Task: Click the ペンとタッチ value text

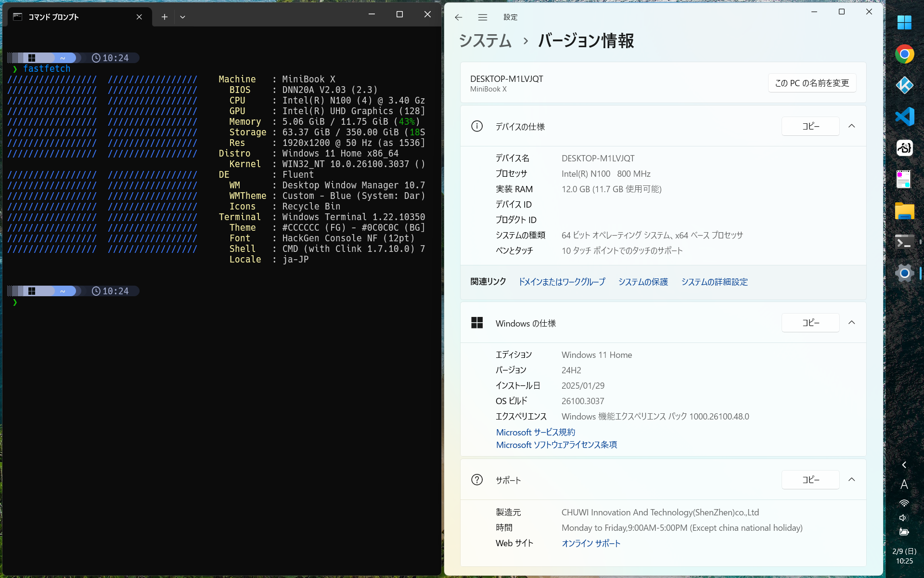Action: click(622, 251)
